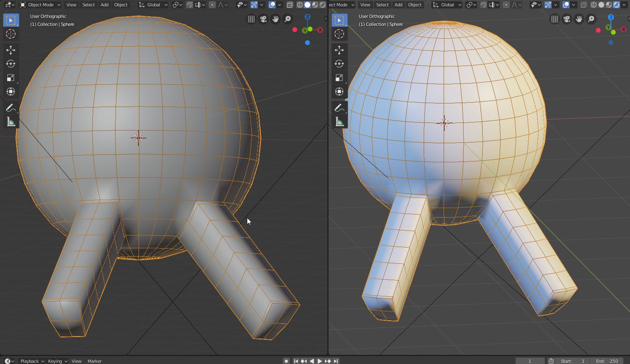Select the Select Box tool in left viewport

[11, 20]
